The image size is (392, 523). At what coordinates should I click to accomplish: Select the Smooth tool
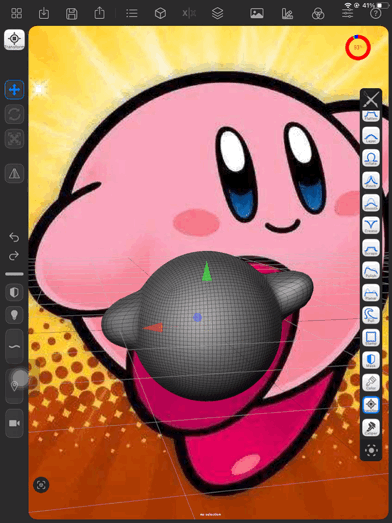coord(371,202)
